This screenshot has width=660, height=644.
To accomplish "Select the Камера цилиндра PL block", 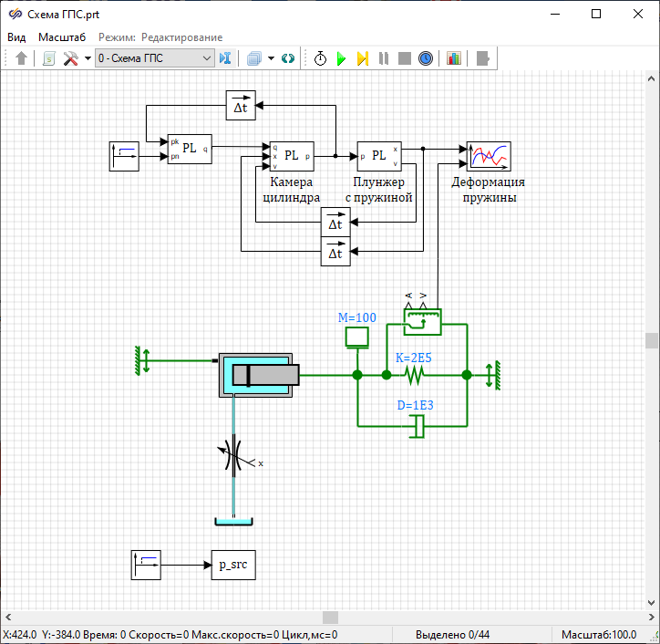I will [x=292, y=157].
